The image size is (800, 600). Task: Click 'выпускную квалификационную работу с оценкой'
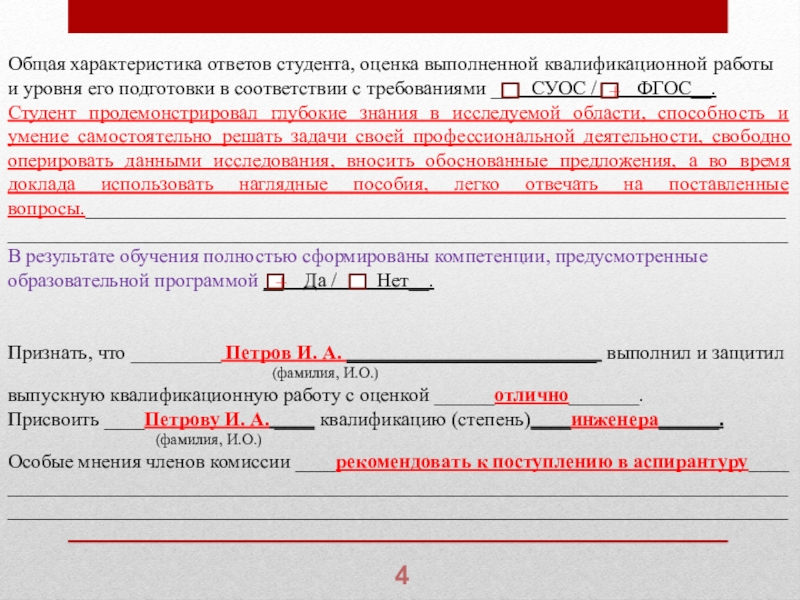click(x=218, y=395)
